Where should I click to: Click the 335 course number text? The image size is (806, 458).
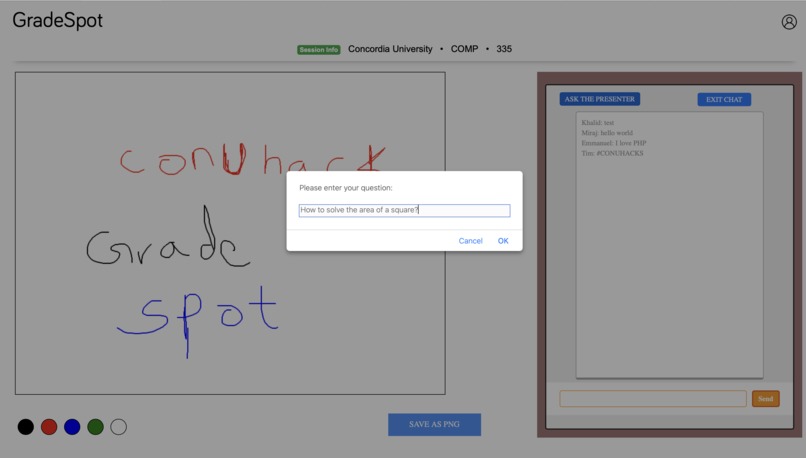504,49
